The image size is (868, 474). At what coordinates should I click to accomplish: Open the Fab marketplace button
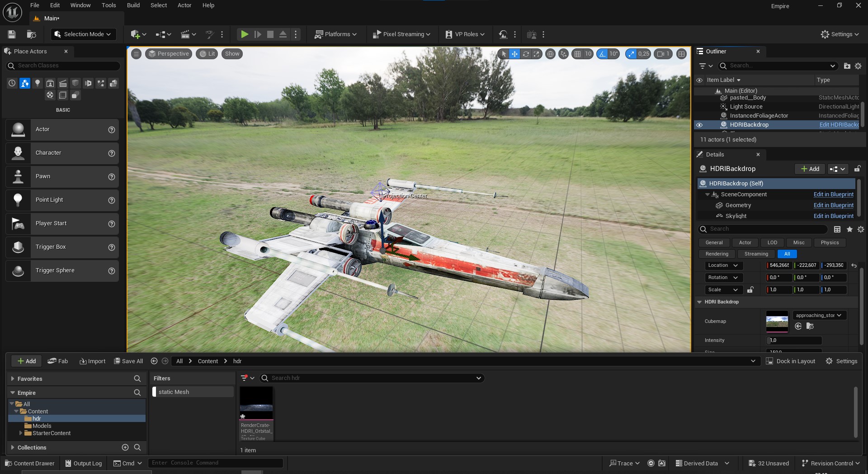[x=57, y=361]
